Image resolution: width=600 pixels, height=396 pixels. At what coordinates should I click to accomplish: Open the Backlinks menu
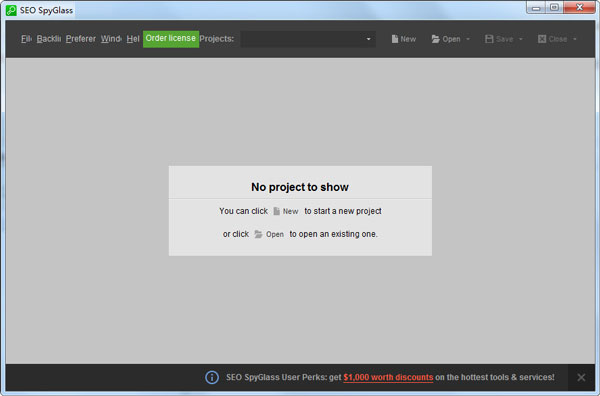coord(49,39)
